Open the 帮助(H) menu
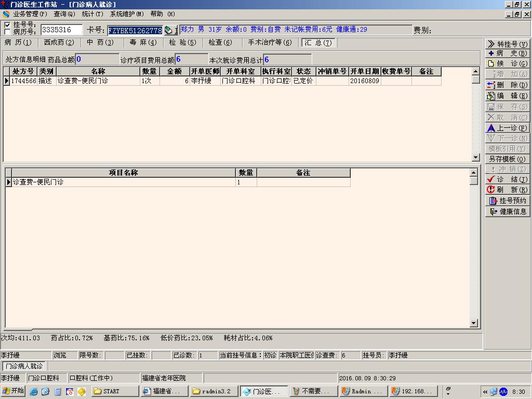 (163, 14)
